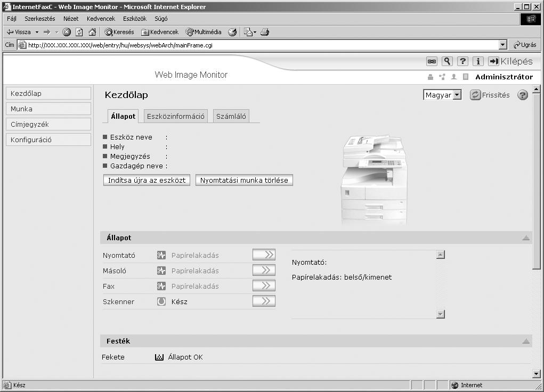This screenshot has height=392, width=544.
Task: Open Multimédia toolbar button
Action: 204,32
